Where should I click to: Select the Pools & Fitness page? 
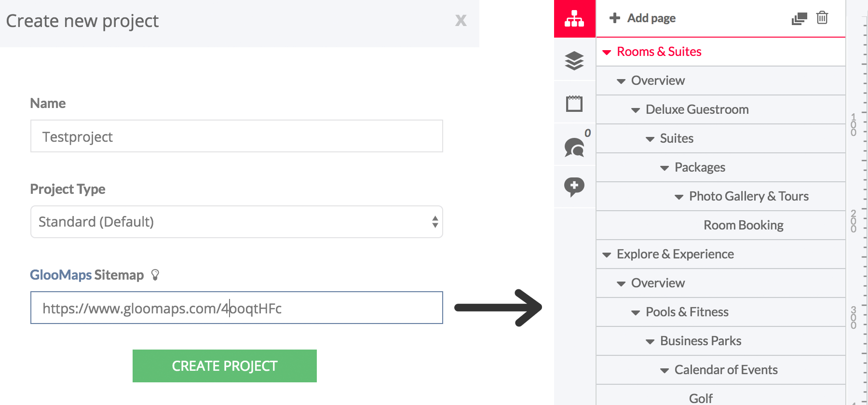[x=687, y=312]
